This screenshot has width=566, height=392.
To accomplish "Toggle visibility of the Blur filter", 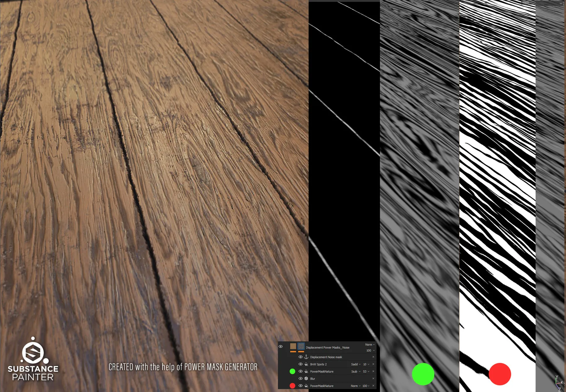I will 300,379.
